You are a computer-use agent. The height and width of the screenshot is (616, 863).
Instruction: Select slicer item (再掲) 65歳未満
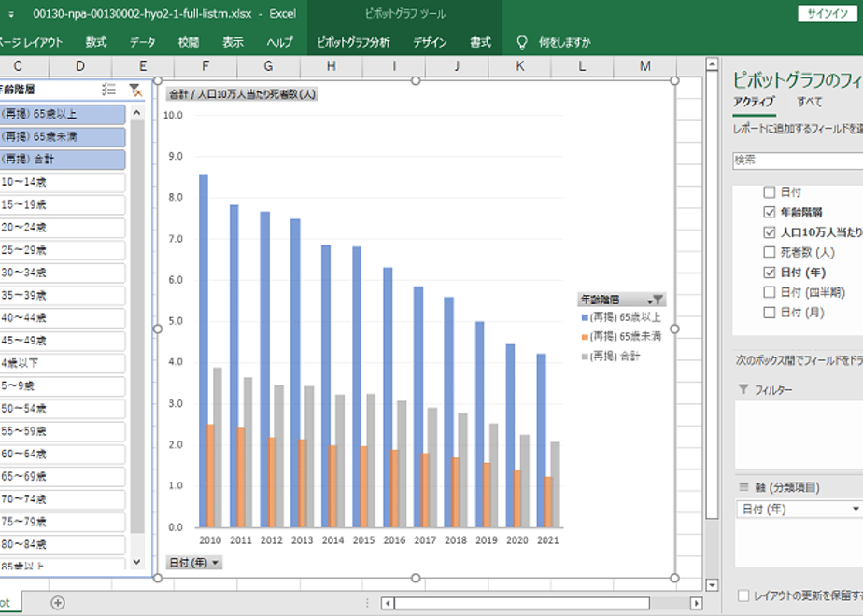pyautogui.click(x=62, y=137)
